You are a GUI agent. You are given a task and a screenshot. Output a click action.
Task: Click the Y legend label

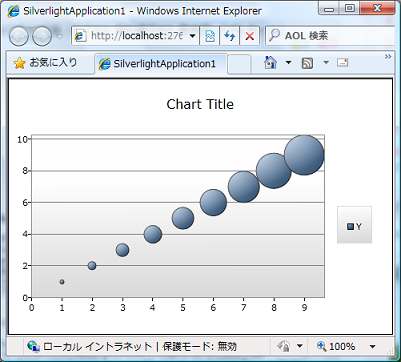[359, 227]
